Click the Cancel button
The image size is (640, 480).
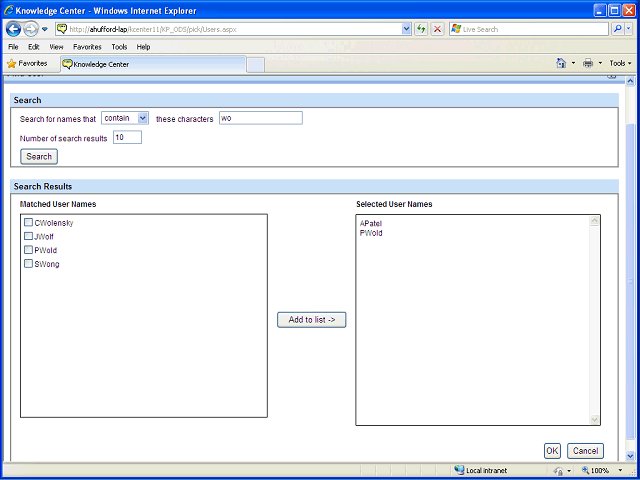click(585, 451)
